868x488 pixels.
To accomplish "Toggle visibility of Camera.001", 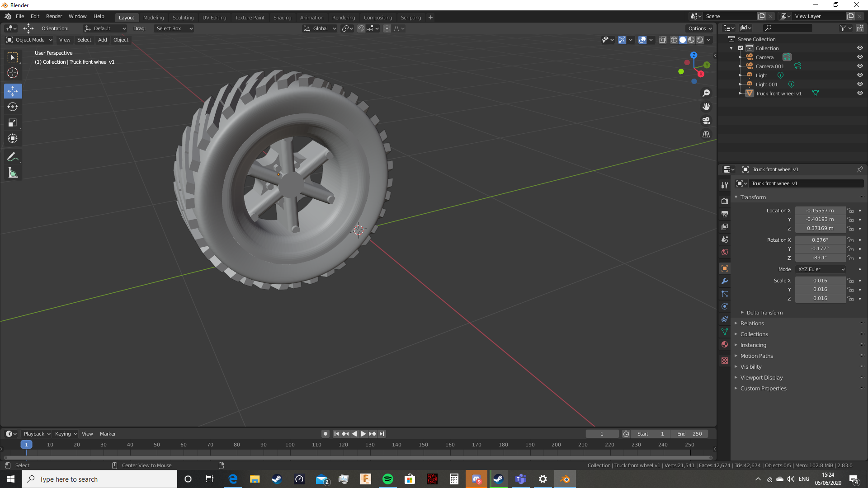I will 860,66.
